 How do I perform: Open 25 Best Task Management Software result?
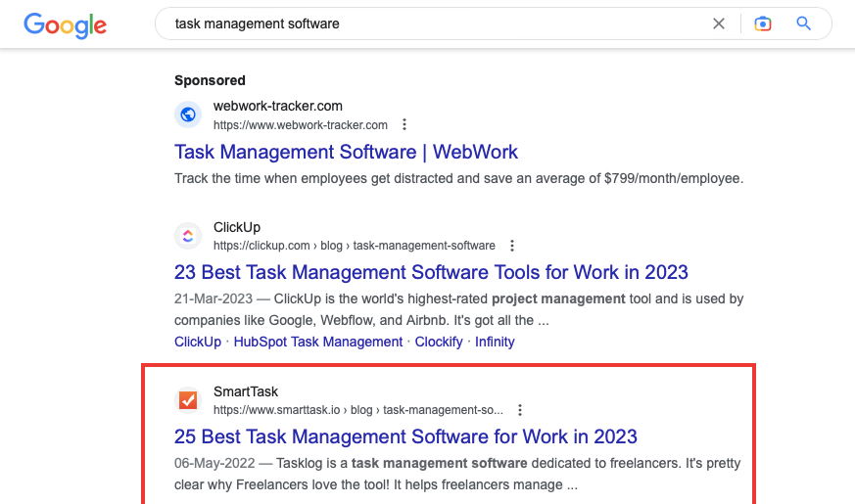click(405, 436)
